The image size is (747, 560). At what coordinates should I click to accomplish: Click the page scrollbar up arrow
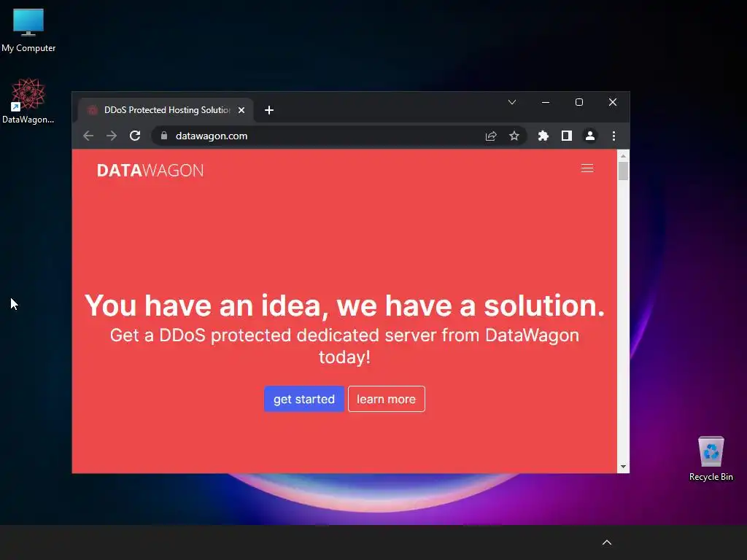click(623, 156)
